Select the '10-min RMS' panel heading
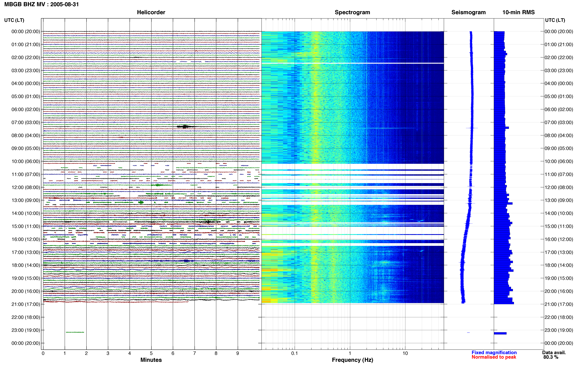The image size is (588, 368). tap(518, 12)
